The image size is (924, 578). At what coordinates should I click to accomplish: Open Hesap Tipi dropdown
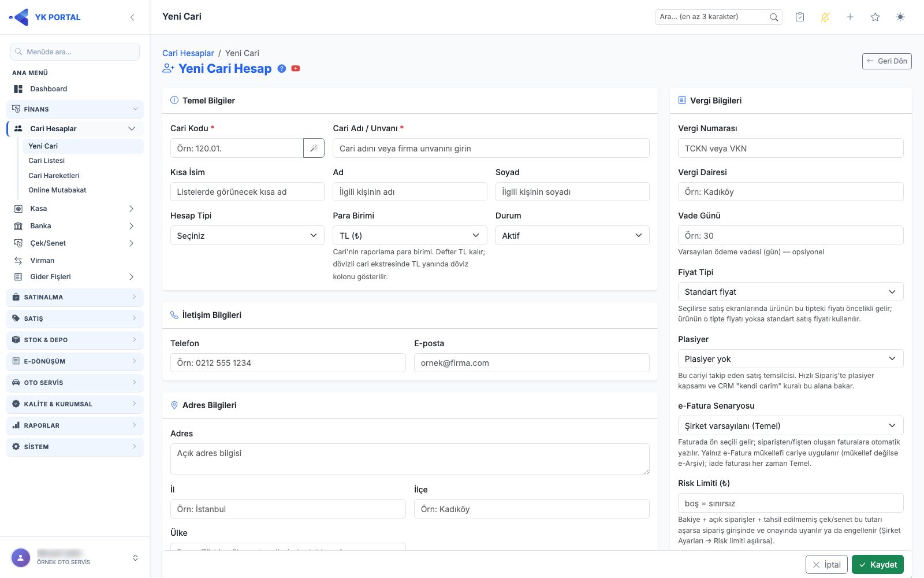pos(247,235)
